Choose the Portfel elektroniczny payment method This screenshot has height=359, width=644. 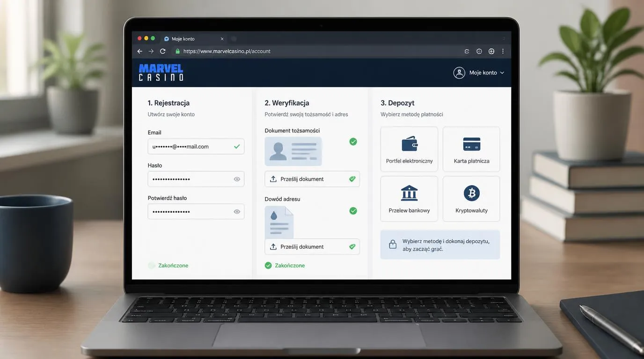pyautogui.click(x=409, y=149)
